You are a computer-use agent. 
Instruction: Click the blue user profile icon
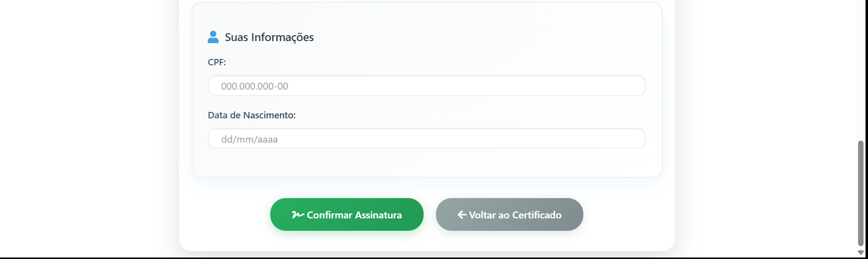tap(213, 37)
